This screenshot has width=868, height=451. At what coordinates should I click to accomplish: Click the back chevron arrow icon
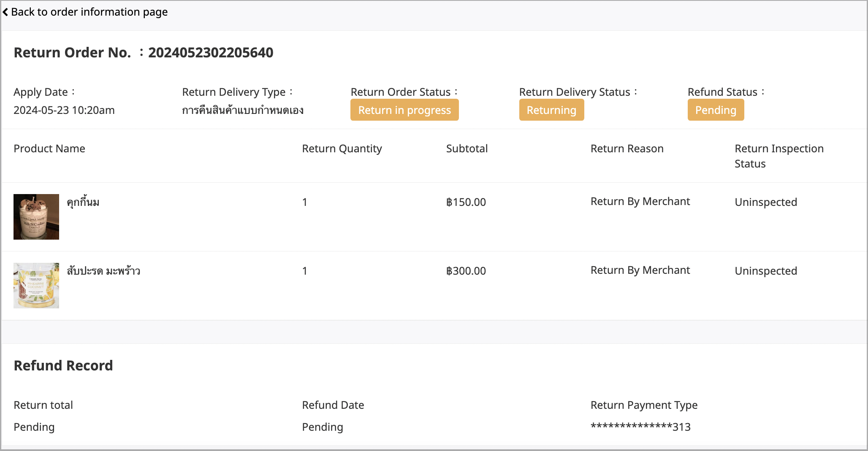click(5, 12)
